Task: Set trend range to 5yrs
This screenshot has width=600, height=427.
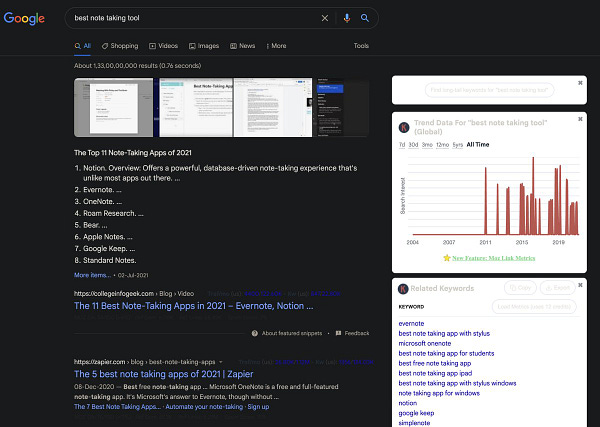Action: pos(458,145)
